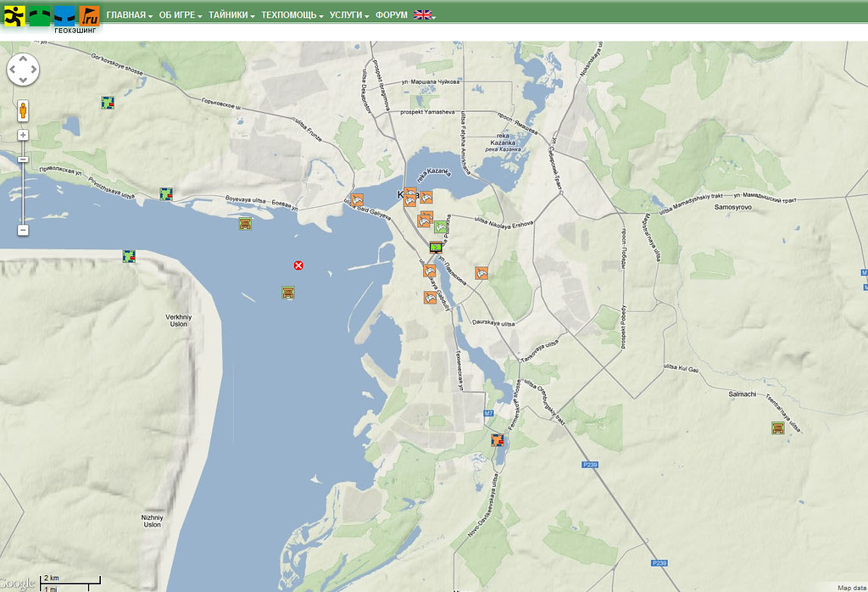Image resolution: width=868 pixels, height=592 pixels.
Task: Select cache marker near Verkhniy Uslon shore
Action: [129, 255]
